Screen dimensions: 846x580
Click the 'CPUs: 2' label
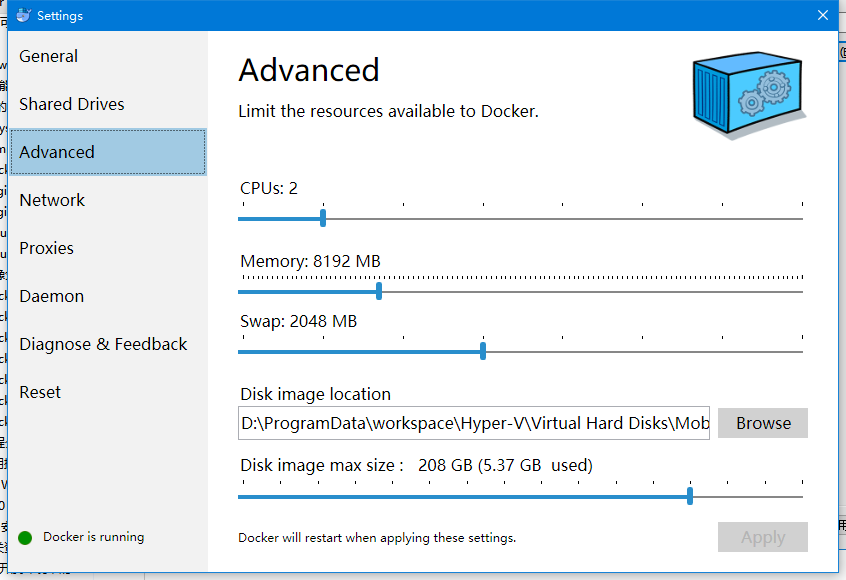coord(269,188)
